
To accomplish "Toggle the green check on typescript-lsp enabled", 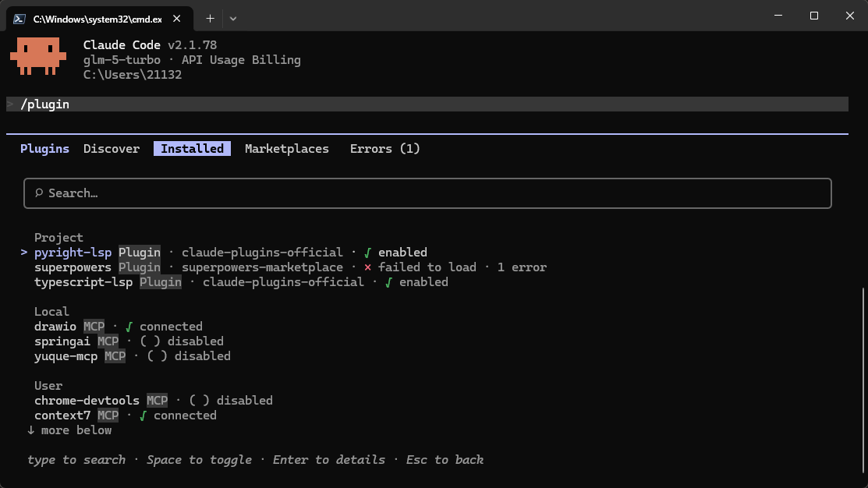I will [x=388, y=283].
